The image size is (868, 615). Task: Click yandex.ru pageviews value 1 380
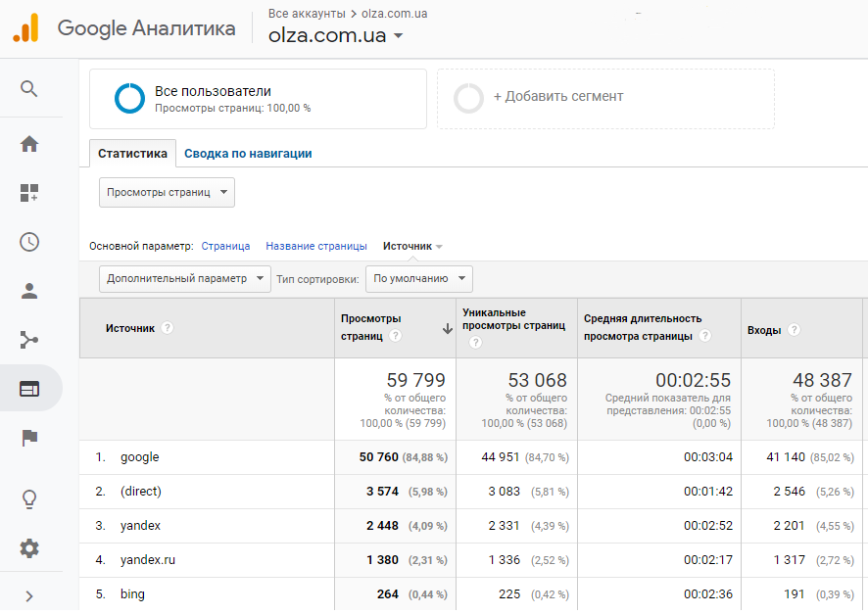382,560
